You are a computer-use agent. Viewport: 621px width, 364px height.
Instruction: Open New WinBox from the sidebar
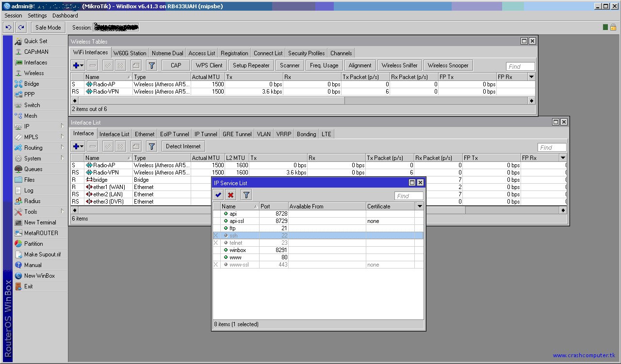[39, 276]
